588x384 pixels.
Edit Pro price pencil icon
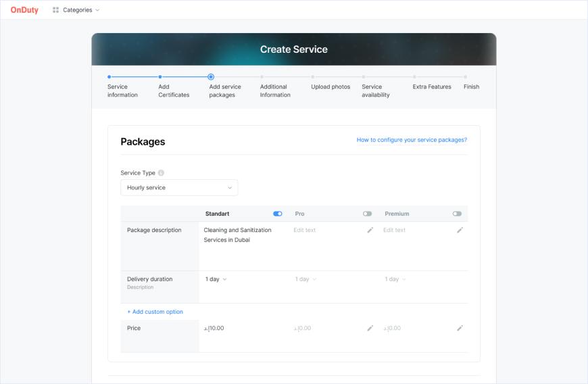click(370, 328)
